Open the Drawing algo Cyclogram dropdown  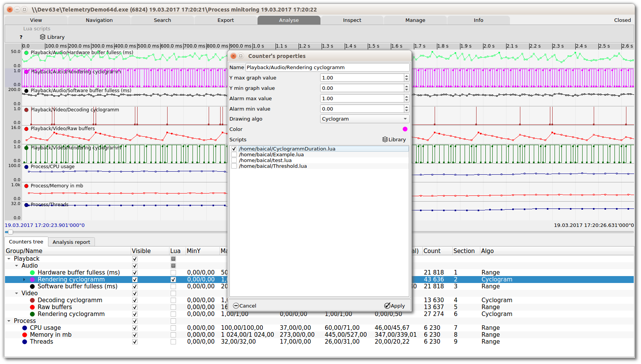(x=364, y=119)
